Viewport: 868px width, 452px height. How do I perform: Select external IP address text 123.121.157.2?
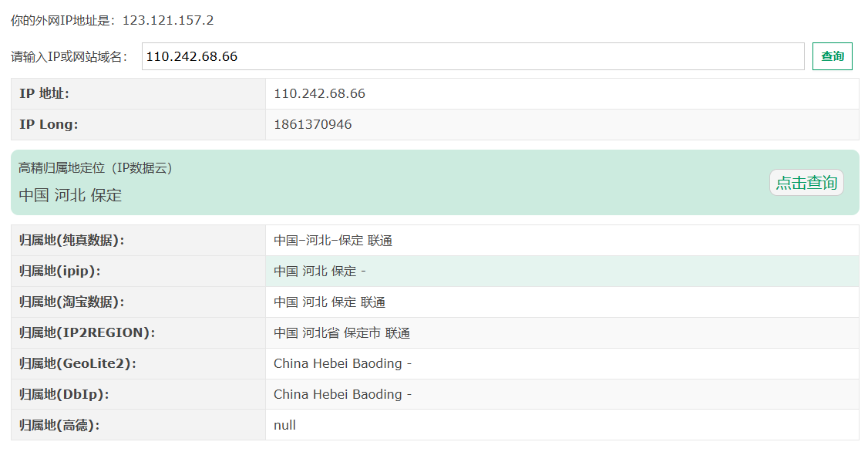click(x=168, y=21)
